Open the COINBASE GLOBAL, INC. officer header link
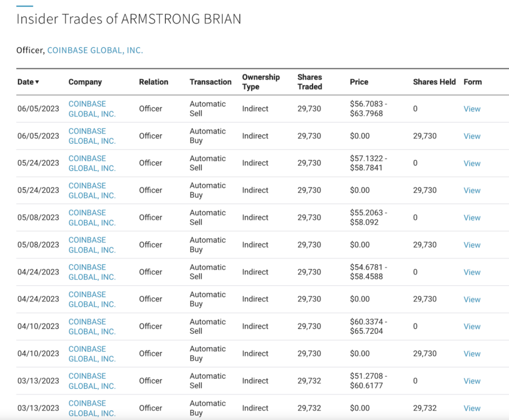Screen dimensions: 509x420 coord(95,50)
